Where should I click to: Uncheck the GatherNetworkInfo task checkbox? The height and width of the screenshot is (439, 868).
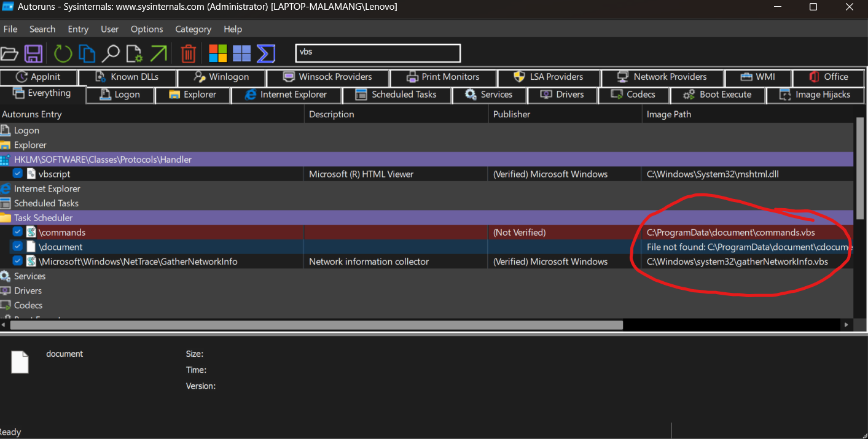point(18,261)
